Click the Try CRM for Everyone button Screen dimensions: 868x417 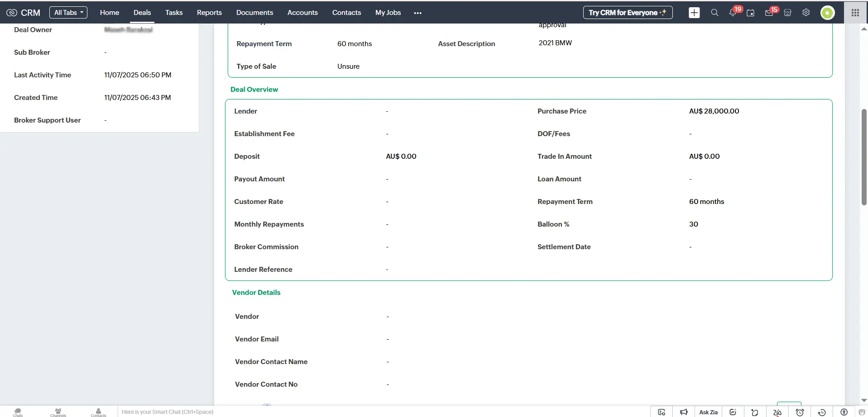[x=628, y=12]
